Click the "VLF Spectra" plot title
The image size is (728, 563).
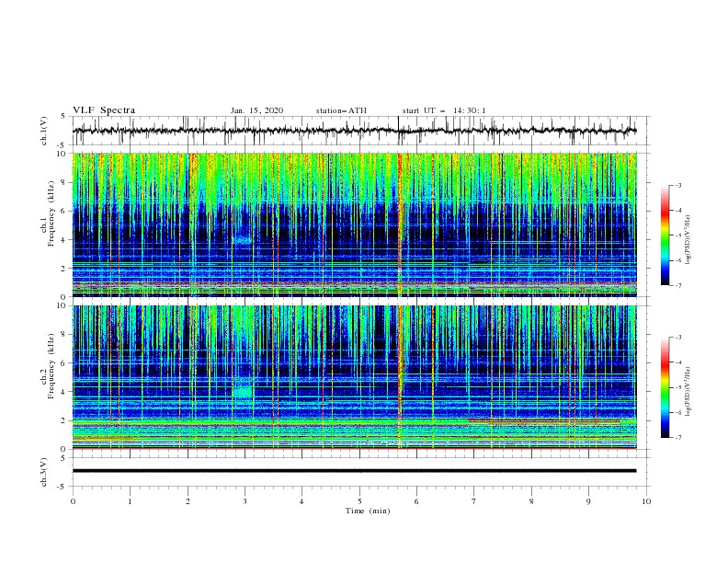pyautogui.click(x=104, y=110)
